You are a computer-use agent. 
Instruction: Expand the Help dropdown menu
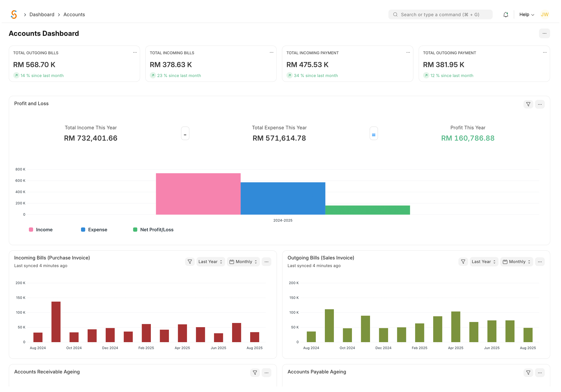pyautogui.click(x=526, y=15)
